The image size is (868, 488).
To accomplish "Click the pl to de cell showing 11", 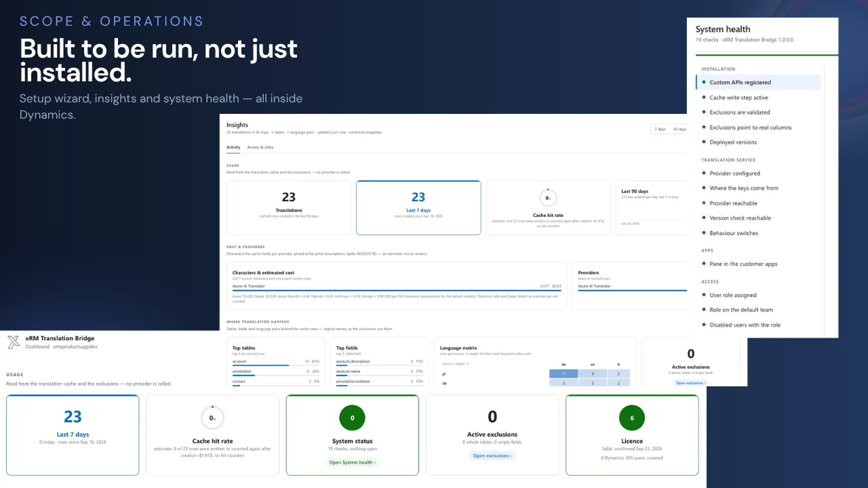I will coord(564,373).
